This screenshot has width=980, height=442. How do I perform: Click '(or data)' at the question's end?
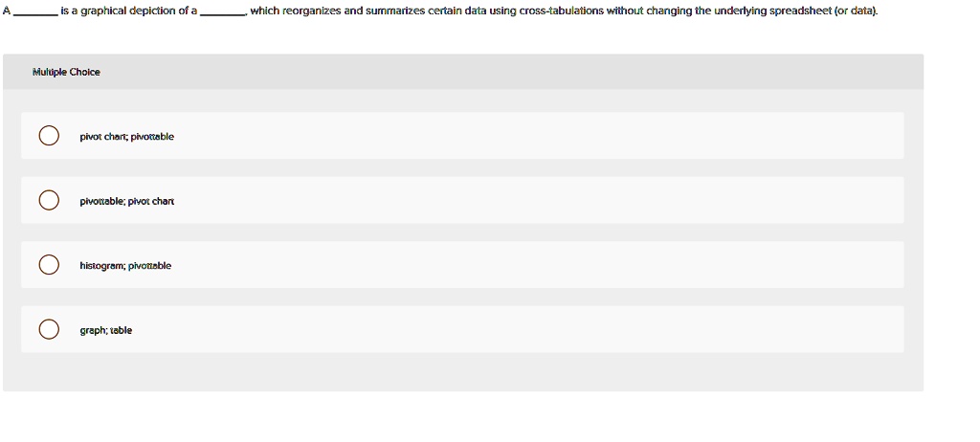tap(857, 11)
